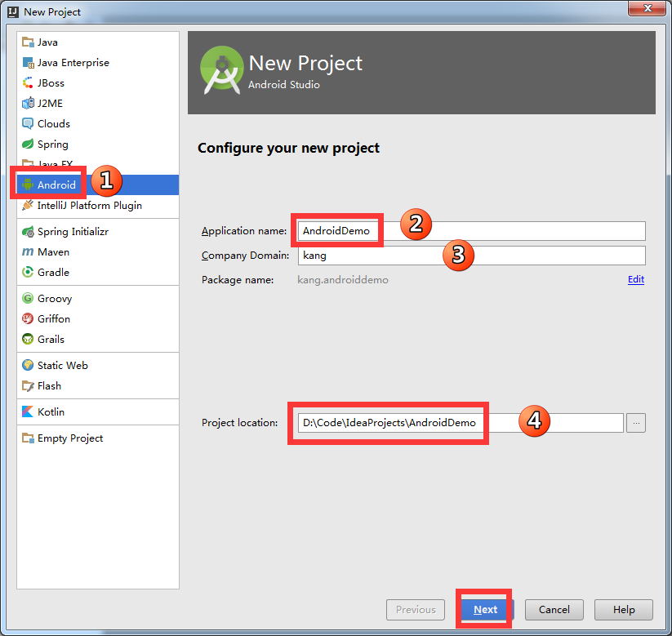Viewport: 672px width, 636px height.
Task: Click the Java project type icon
Action: pos(28,42)
